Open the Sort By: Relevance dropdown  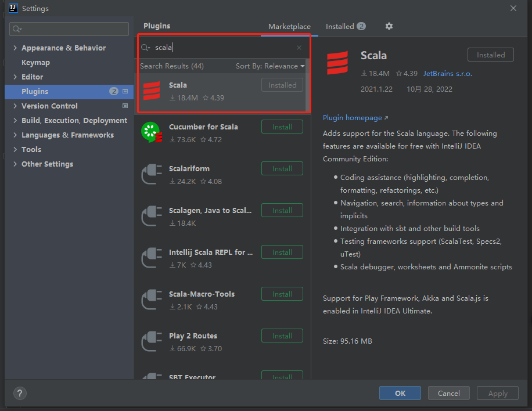[x=270, y=66]
